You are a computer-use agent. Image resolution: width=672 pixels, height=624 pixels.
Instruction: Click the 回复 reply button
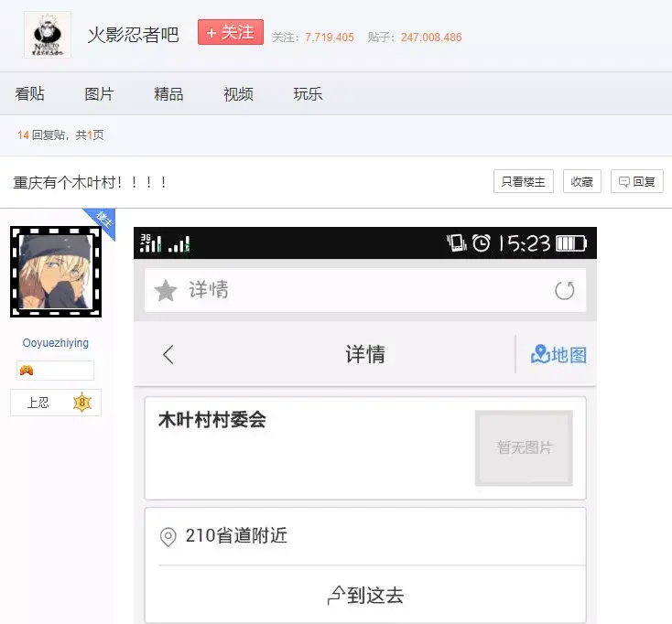point(637,181)
